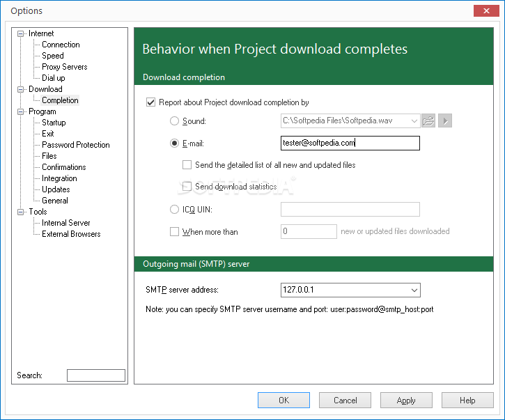Open the Files settings page
This screenshot has width=505, height=420.
point(49,156)
